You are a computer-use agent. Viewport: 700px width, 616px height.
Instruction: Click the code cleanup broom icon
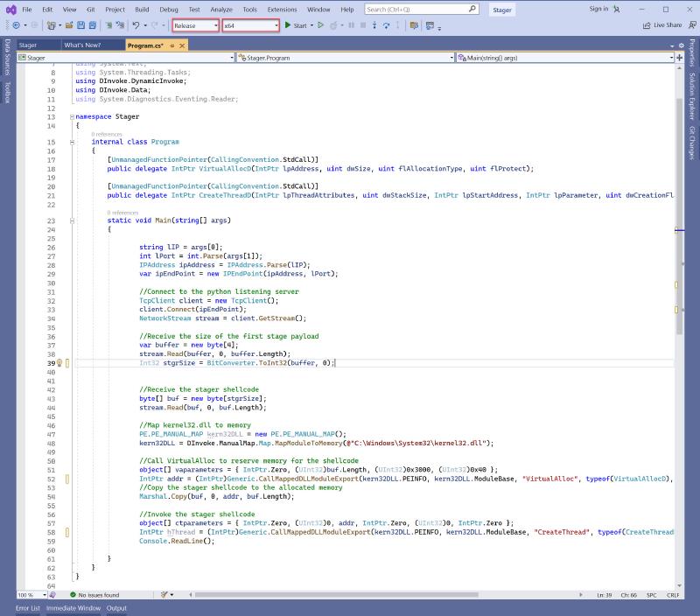(164, 595)
